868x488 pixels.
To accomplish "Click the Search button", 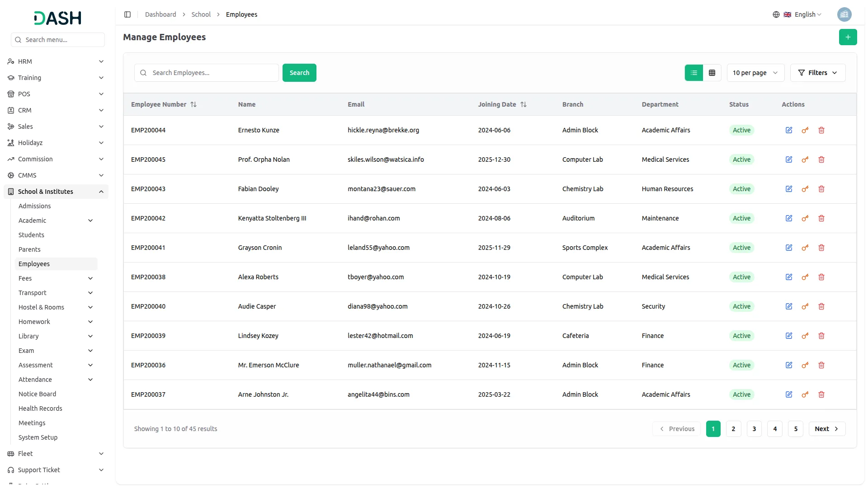I will (x=299, y=73).
